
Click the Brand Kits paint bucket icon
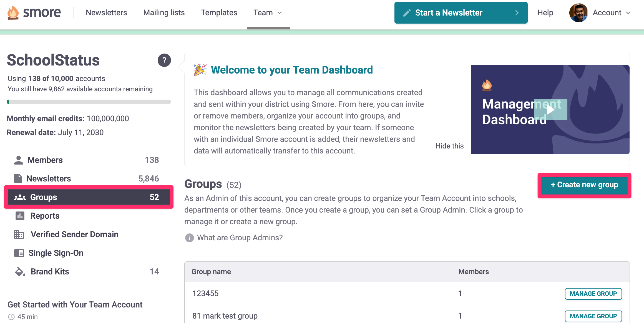[20, 272]
